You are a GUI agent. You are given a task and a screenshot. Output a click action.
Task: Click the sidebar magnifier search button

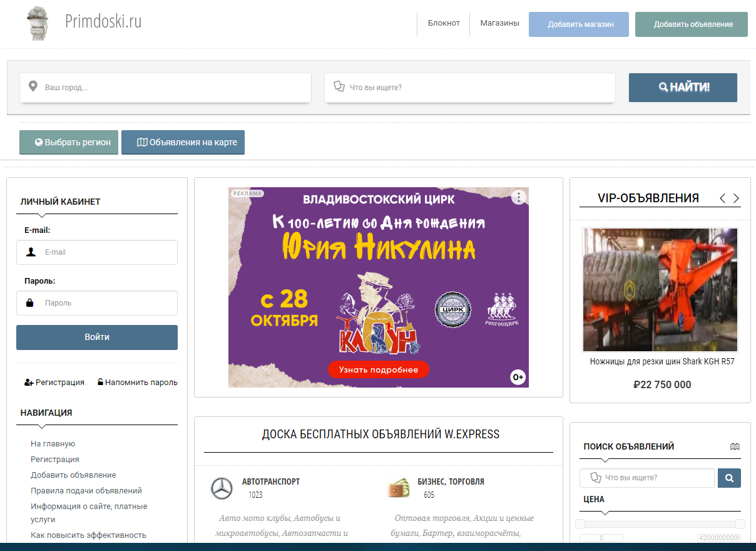pos(729,478)
